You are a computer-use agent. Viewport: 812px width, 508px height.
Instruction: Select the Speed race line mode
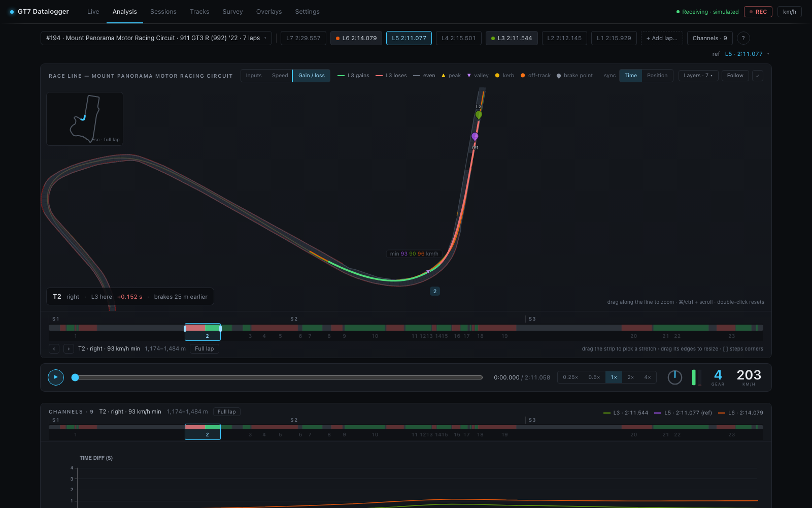point(280,76)
